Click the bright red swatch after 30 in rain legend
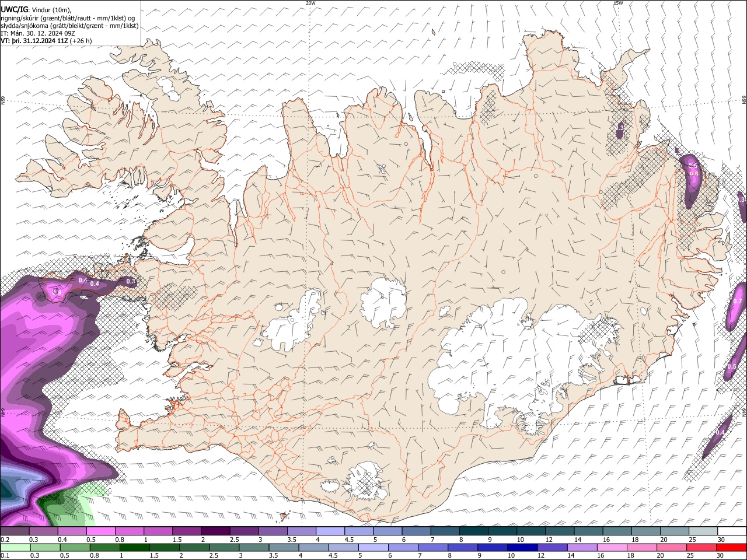747x560 pixels. coord(732,547)
